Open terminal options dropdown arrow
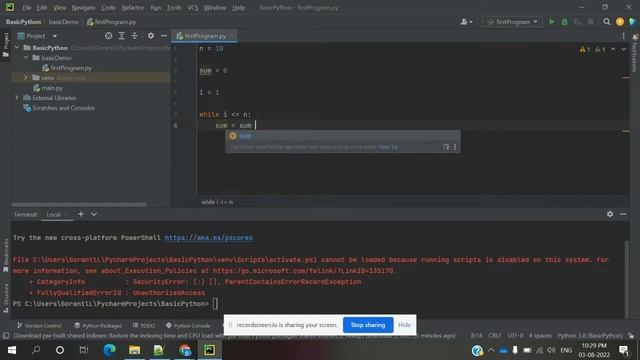This screenshot has height=360, width=640. coord(94,214)
